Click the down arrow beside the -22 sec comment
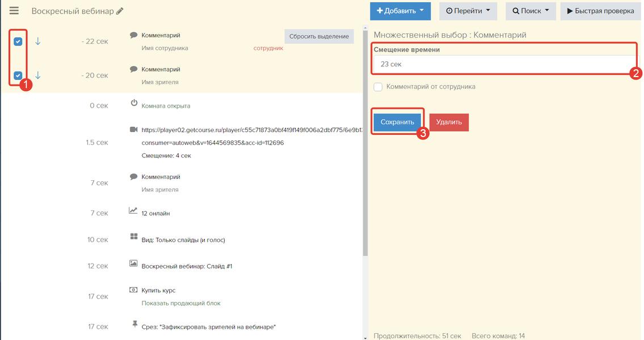The width and height of the screenshot is (644, 340). click(38, 41)
